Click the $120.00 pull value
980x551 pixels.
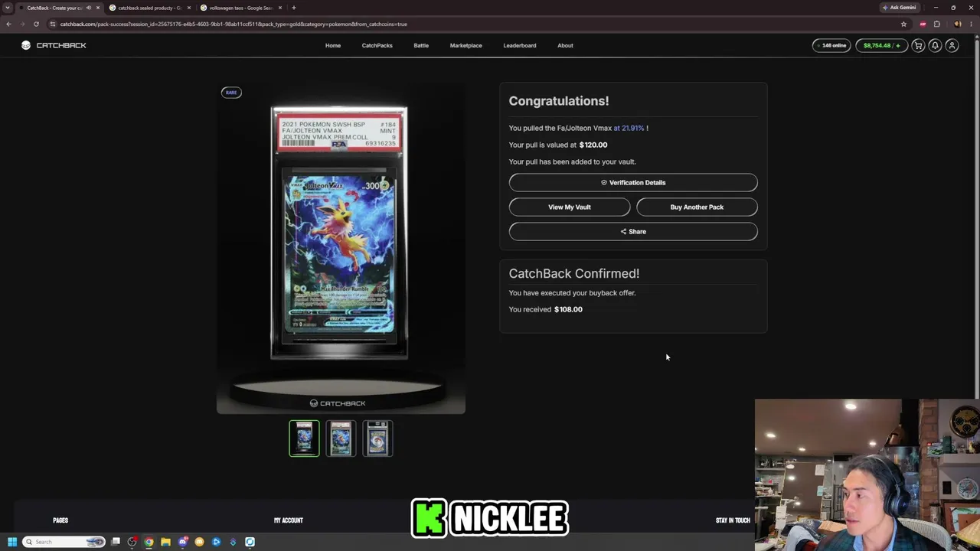click(x=593, y=145)
